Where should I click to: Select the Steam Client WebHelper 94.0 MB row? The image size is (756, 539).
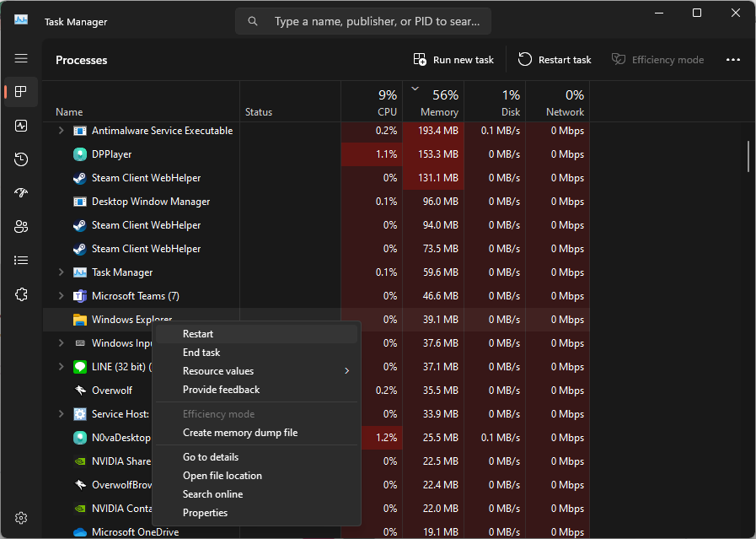click(316, 225)
